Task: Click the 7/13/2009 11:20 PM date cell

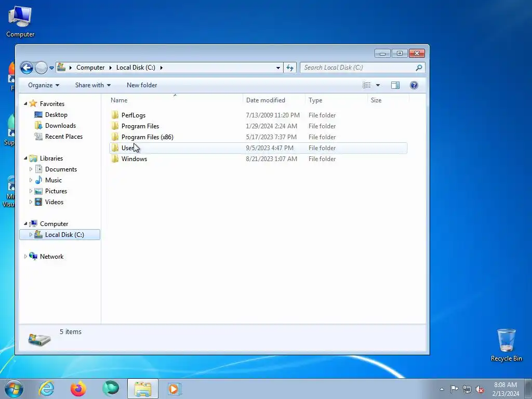Action: point(273,115)
